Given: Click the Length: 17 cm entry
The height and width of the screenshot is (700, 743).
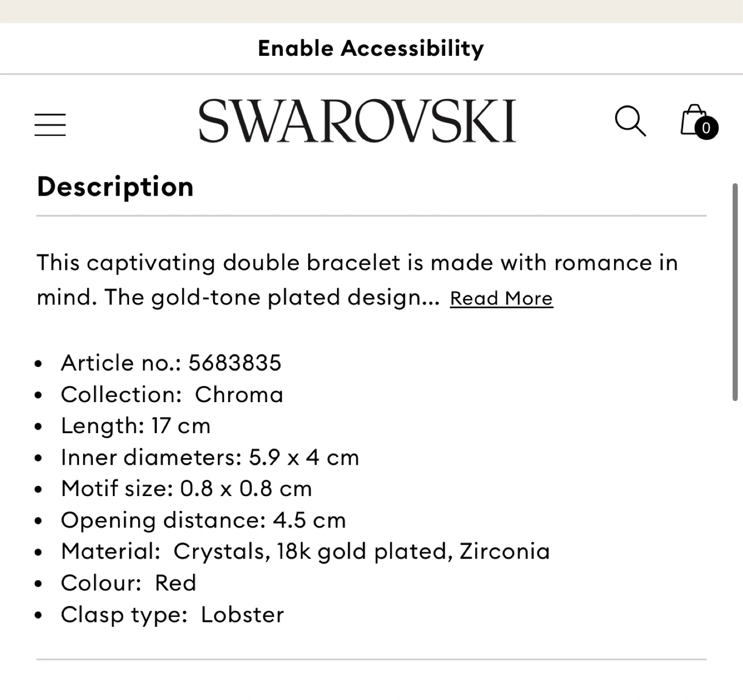Looking at the screenshot, I should (x=136, y=426).
